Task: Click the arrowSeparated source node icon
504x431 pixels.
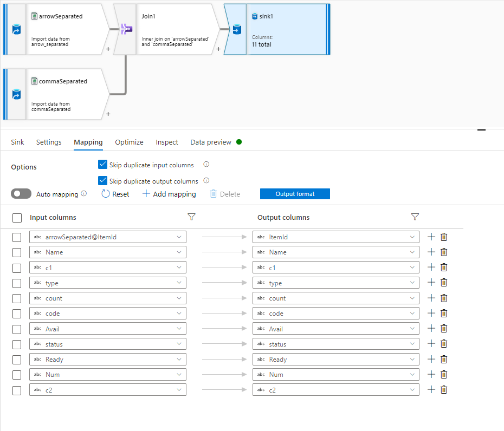Action: [16, 29]
